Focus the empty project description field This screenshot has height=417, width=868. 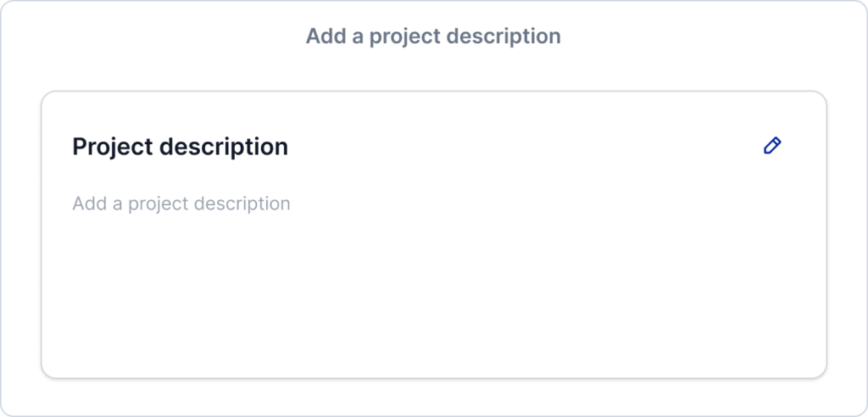181,203
